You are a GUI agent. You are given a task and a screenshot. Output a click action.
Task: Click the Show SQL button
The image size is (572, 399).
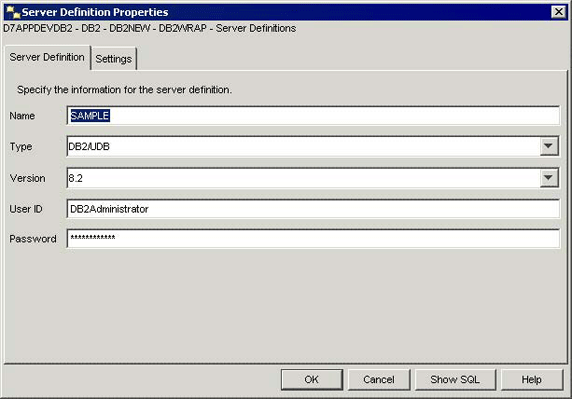(x=455, y=380)
